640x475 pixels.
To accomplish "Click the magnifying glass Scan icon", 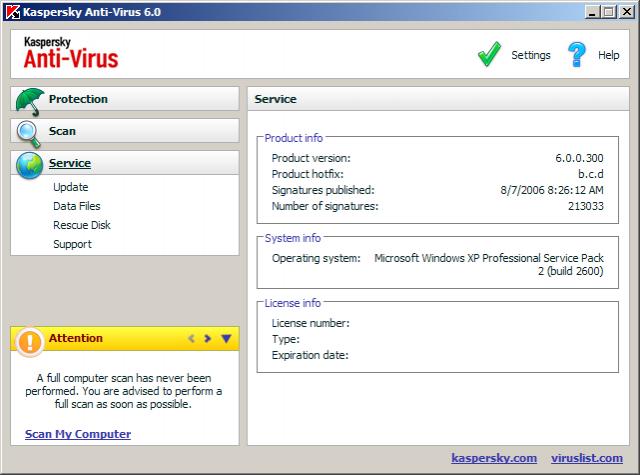I will [x=29, y=134].
